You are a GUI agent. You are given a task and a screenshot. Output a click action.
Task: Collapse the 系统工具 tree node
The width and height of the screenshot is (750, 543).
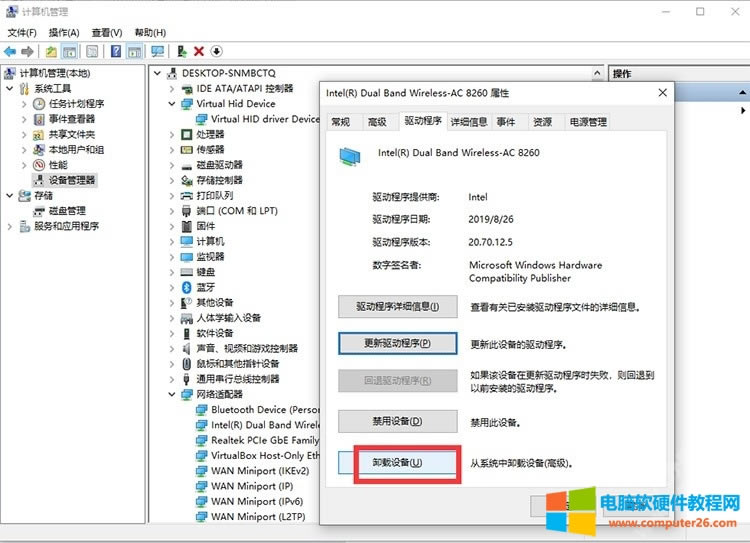10,89
